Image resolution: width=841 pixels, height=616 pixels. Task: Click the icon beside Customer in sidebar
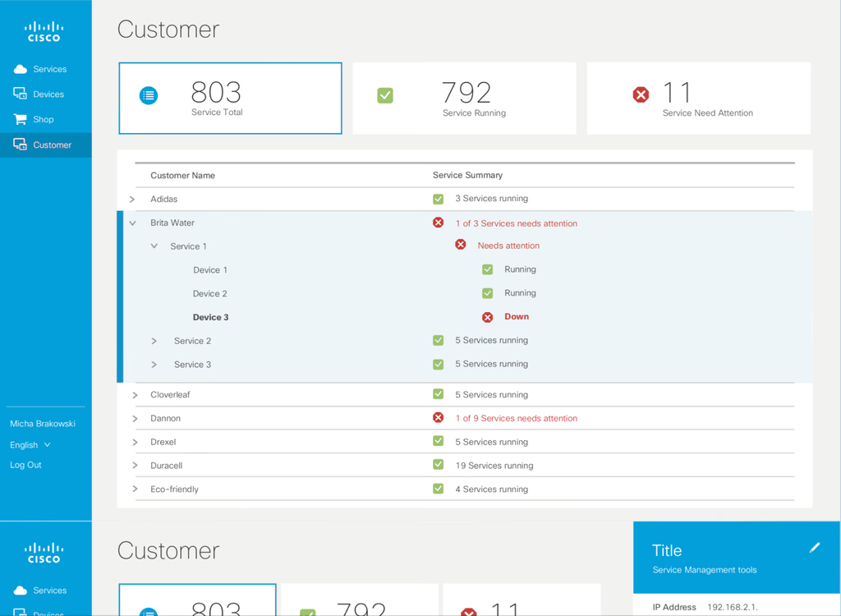click(x=21, y=145)
